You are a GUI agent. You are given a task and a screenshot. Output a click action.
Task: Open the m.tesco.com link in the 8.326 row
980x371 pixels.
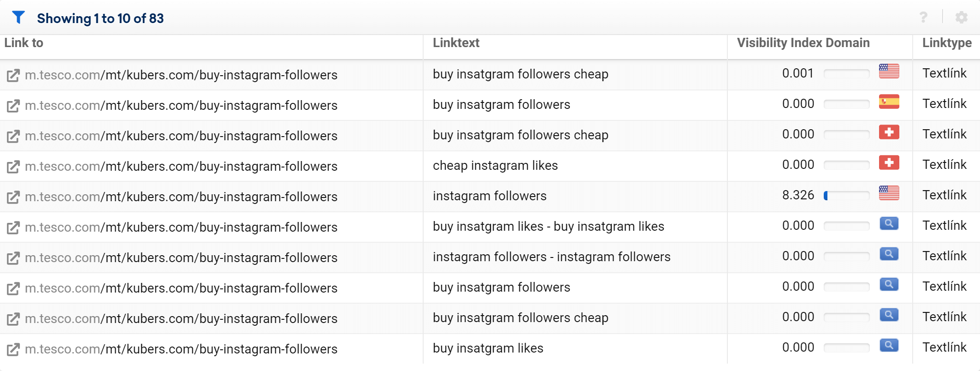pyautogui.click(x=181, y=197)
